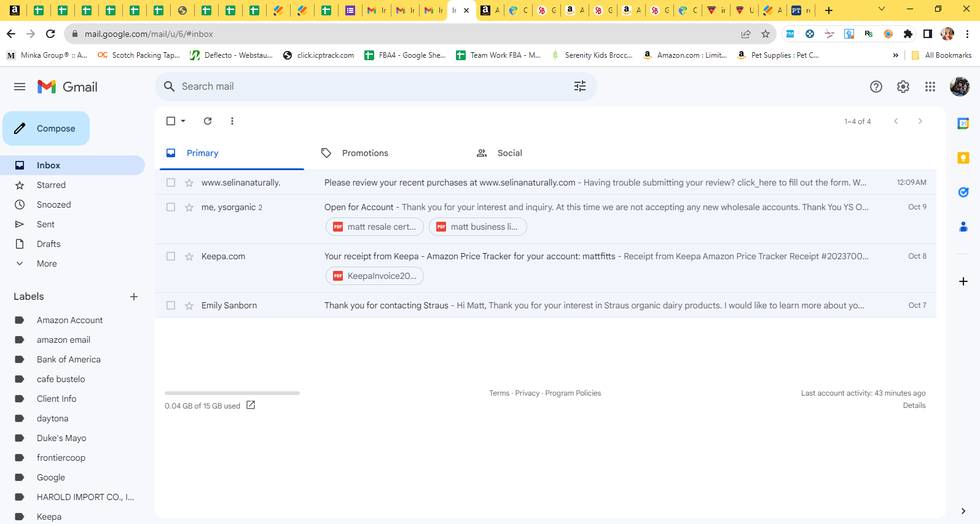The height and width of the screenshot is (524, 980).
Task: Click the Search mail field
Action: point(375,87)
